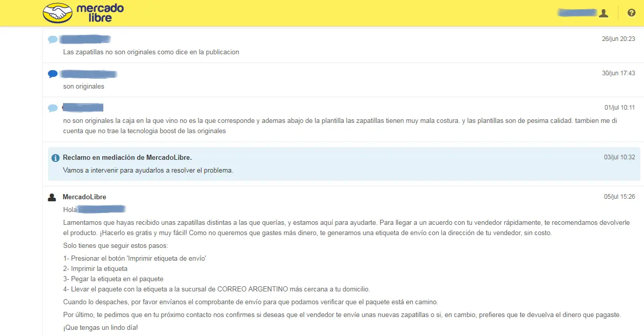Click 'Por último, te pedimos' sentence
Screen dimensions: 644x336
point(342,314)
